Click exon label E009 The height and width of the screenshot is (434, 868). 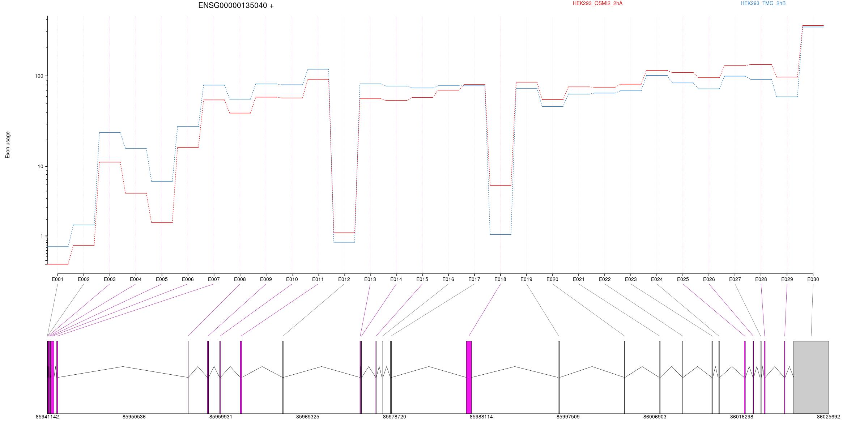point(266,279)
